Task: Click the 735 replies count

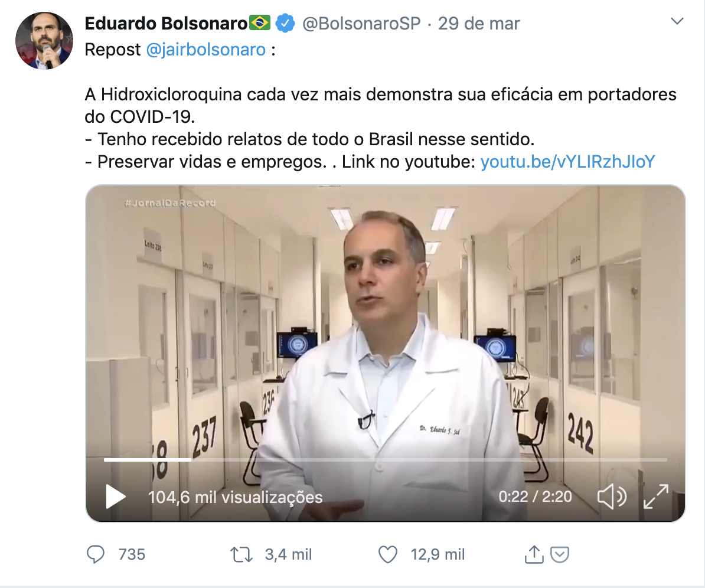Action: point(132,554)
